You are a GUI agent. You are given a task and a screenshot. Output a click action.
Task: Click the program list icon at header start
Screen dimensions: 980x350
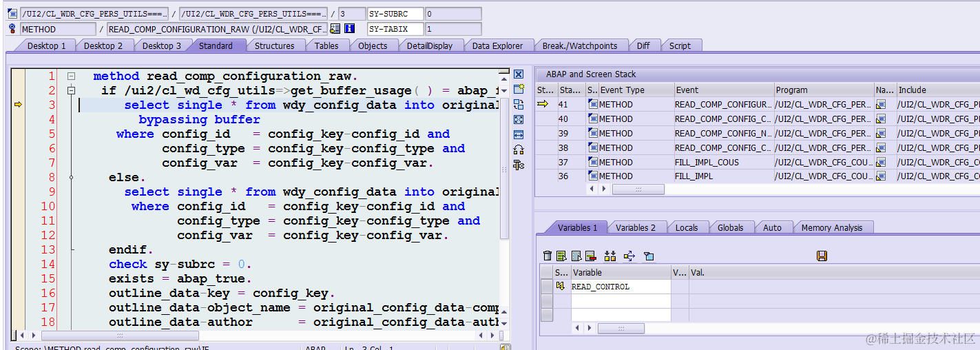12,14
